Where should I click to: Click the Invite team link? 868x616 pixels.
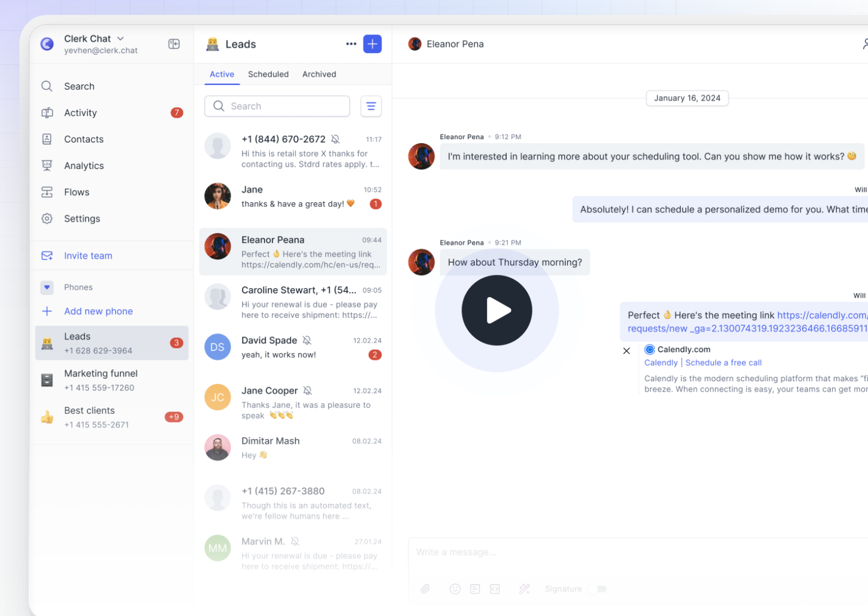pyautogui.click(x=88, y=256)
